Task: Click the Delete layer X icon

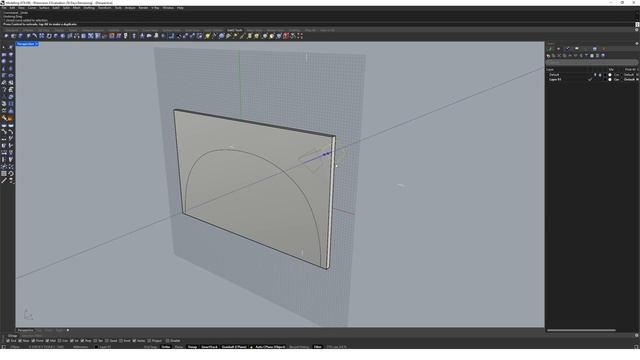Action: 559,55
